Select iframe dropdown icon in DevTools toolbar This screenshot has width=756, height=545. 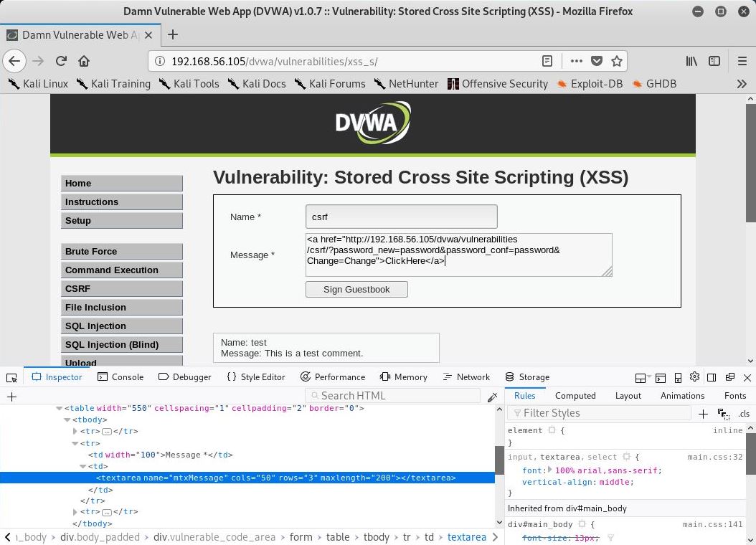point(643,377)
